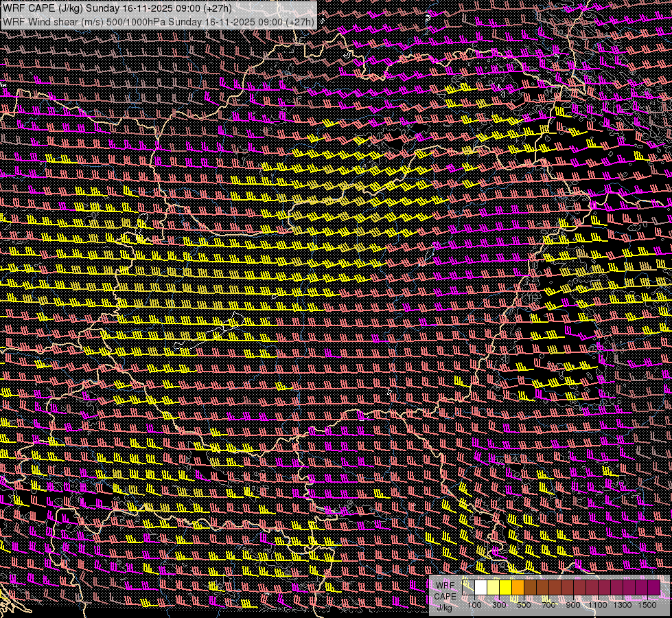Click the J/kg unit in legend box
This screenshot has height=618, width=672.
pyautogui.click(x=445, y=608)
